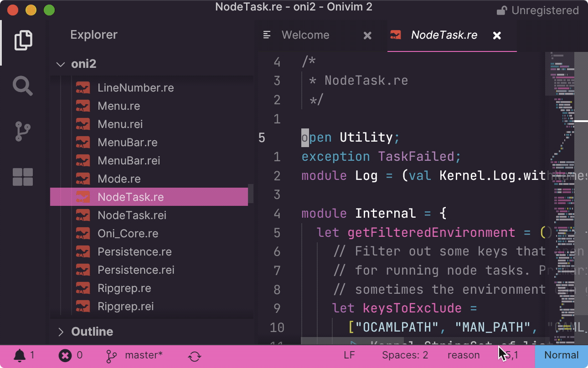Click the file icon beside LineNumber.re
588x368 pixels.
click(x=83, y=88)
